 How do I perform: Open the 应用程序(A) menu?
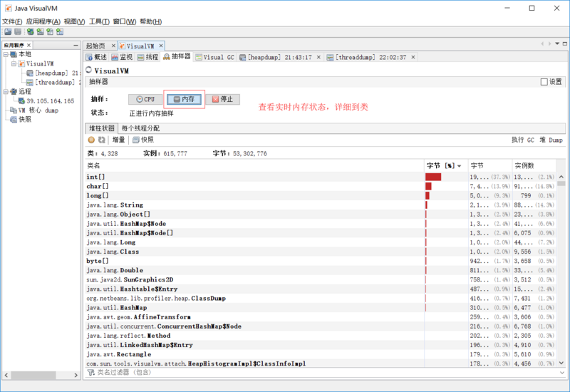(43, 21)
